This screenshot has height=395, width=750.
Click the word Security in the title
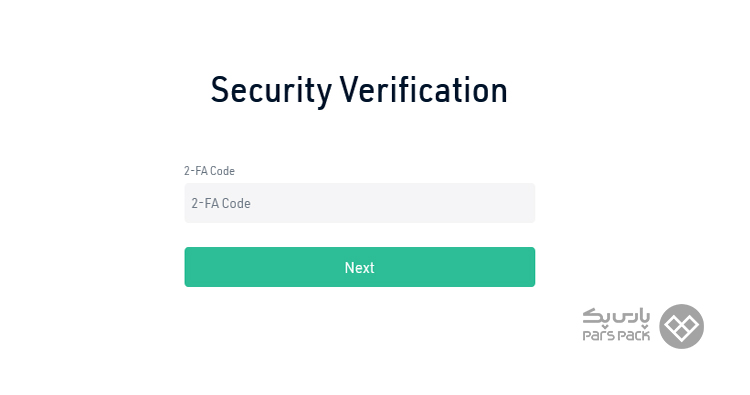coord(271,90)
